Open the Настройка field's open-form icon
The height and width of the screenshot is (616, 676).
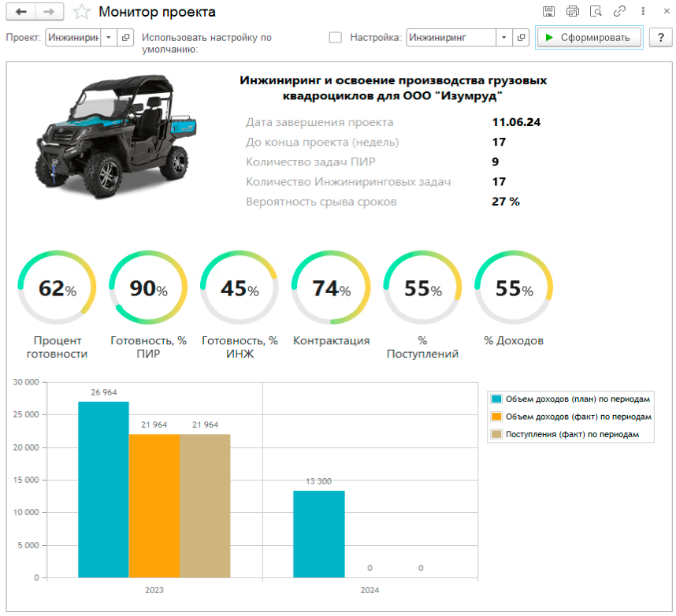click(x=521, y=38)
